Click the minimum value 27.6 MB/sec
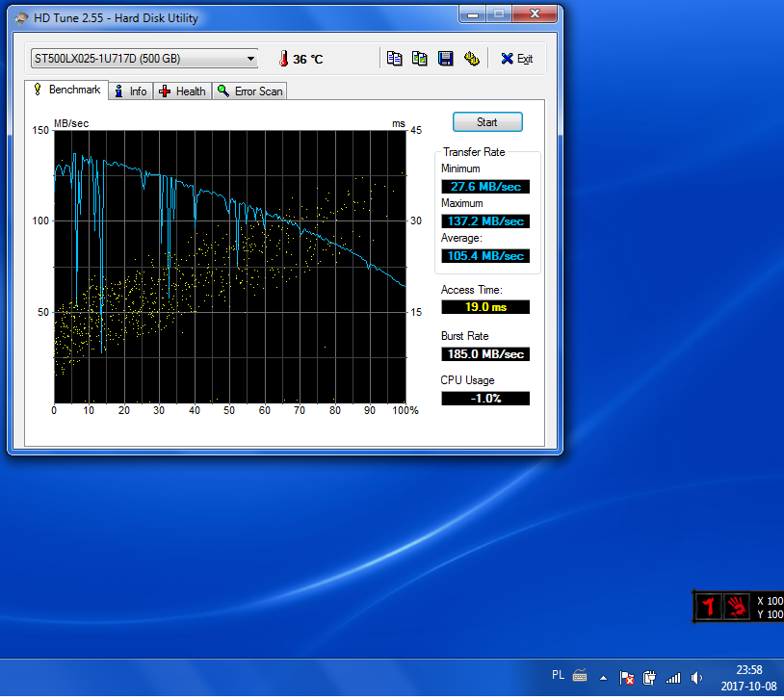This screenshot has width=784, height=700. click(x=485, y=187)
